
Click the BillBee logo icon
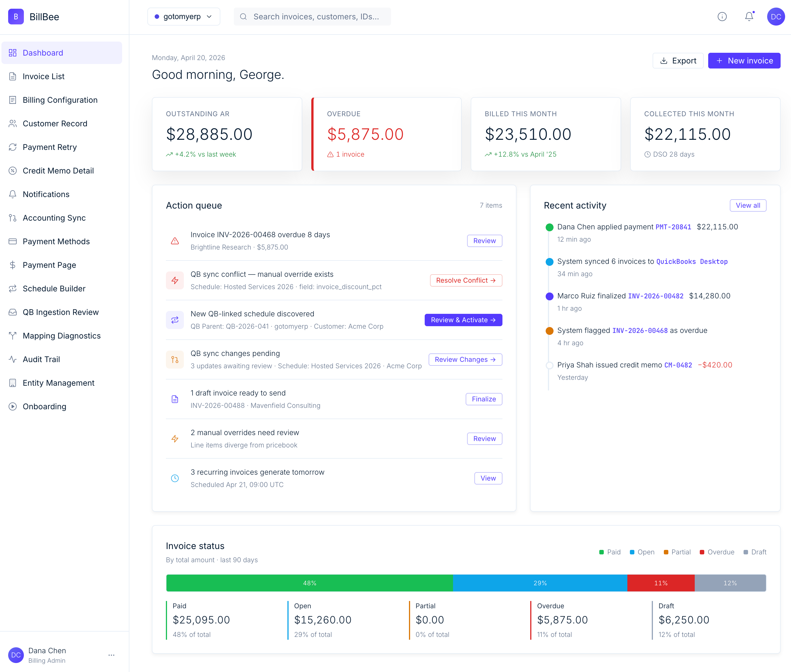(x=16, y=17)
